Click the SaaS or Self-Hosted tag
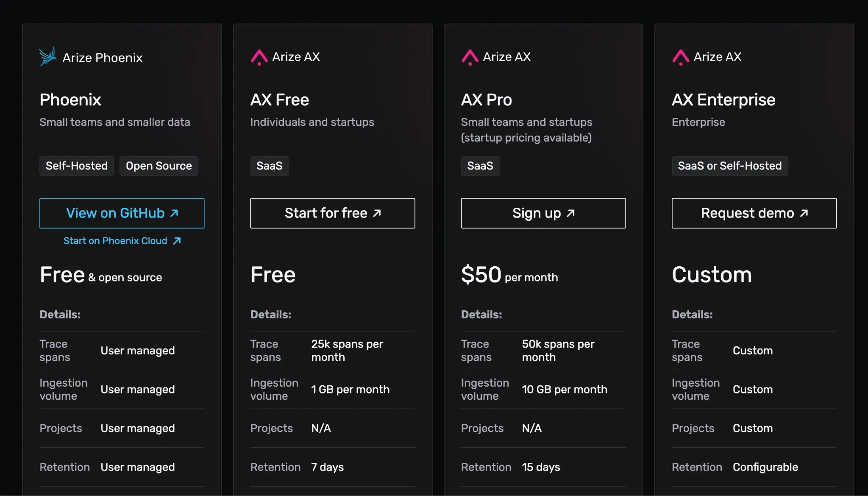Screen dimensions: 868x496 point(729,166)
